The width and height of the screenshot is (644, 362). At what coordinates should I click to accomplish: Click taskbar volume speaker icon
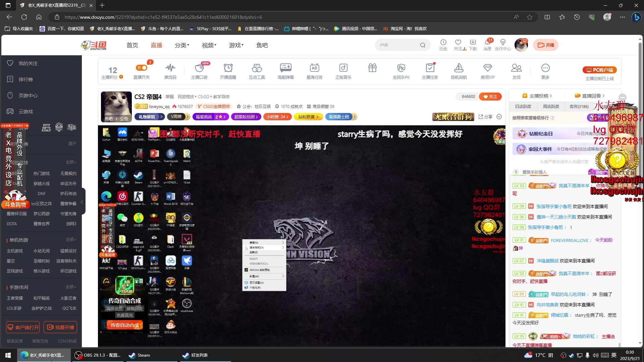pos(595,355)
